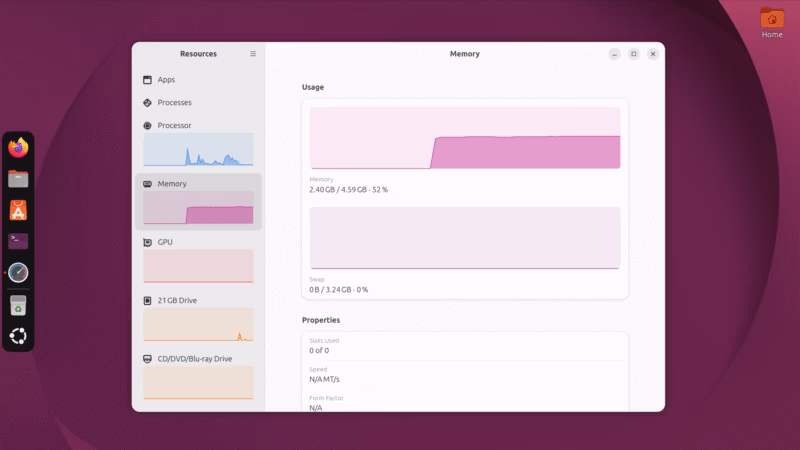Minimize the Resources window
This screenshot has width=800, height=450.
click(x=614, y=54)
